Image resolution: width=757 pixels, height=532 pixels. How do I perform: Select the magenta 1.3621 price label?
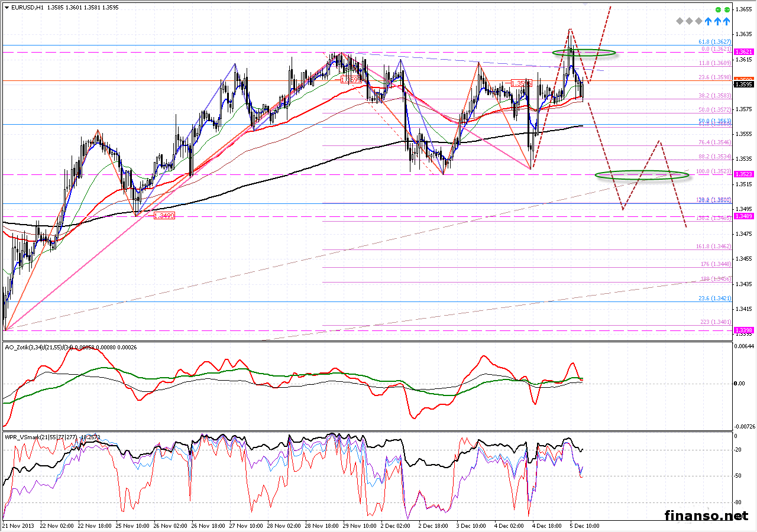coord(743,52)
